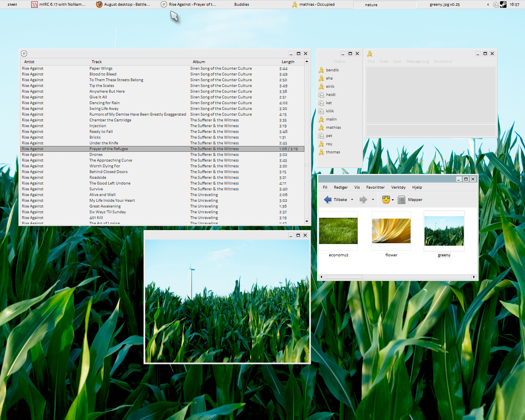Open dropdown arrow next to forward button

click(373, 200)
